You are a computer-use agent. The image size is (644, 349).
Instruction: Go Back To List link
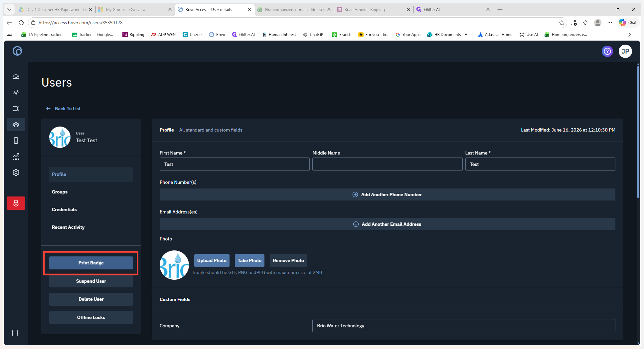click(x=64, y=109)
